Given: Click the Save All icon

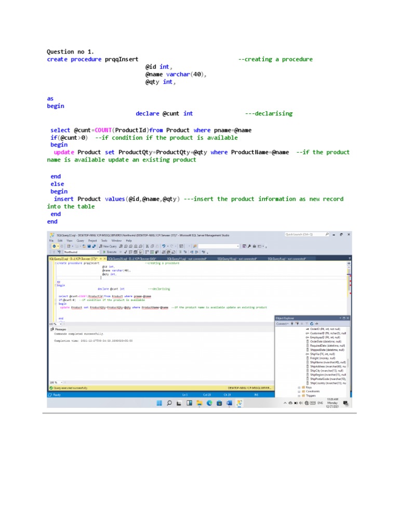Looking at the screenshot, I should (94, 246).
